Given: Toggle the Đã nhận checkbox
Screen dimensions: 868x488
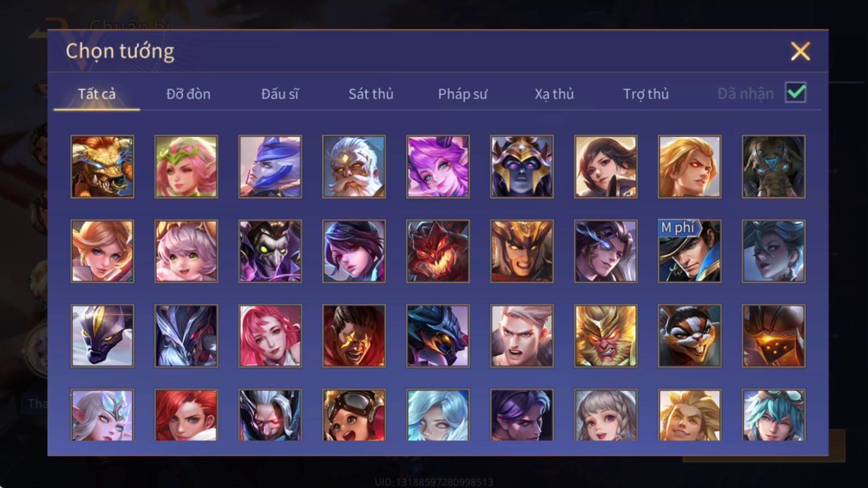Looking at the screenshot, I should 795,92.
